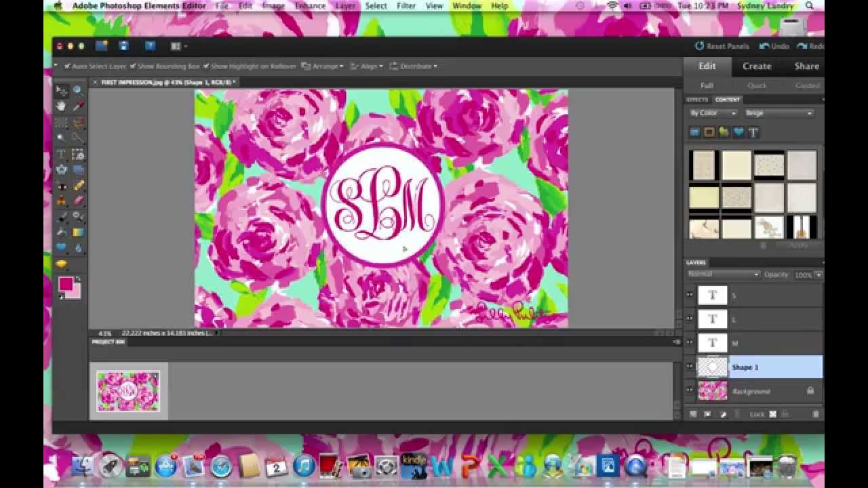The height and width of the screenshot is (488, 868).
Task: Select the Paint Bucket tool
Action: [x=61, y=233]
